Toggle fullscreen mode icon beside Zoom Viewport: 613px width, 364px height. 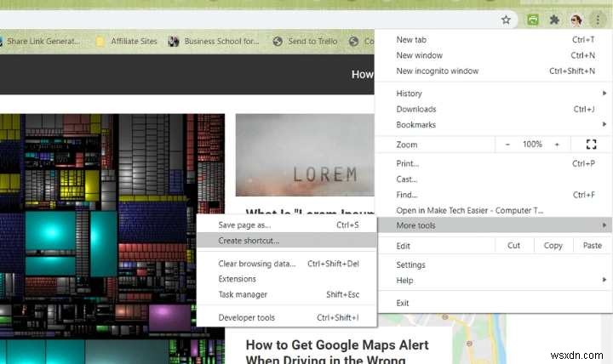coord(591,144)
